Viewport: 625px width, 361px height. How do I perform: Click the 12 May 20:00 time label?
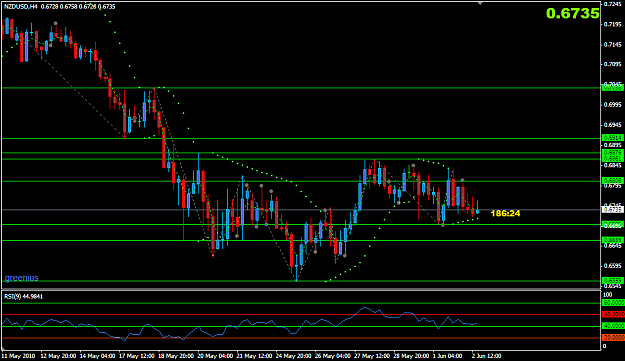tap(59, 356)
